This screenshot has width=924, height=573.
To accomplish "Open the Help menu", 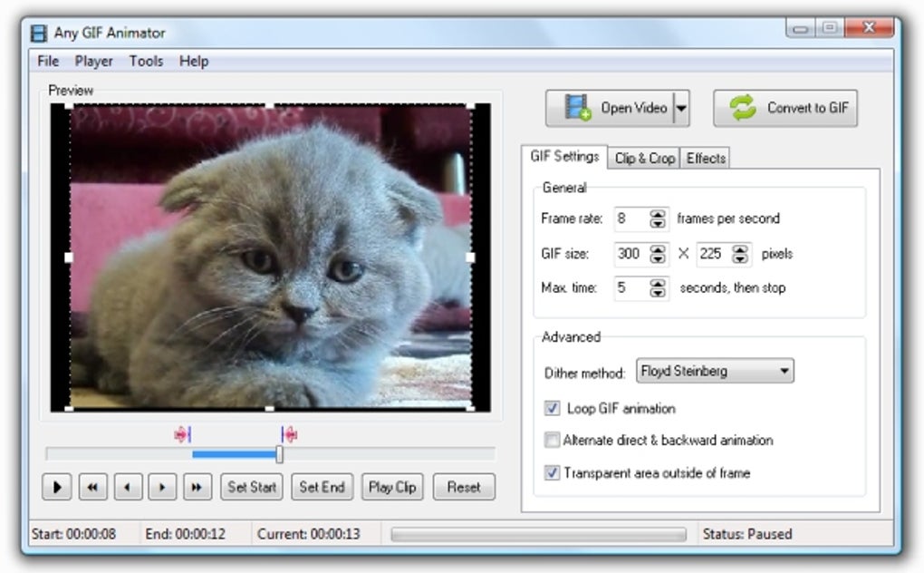I will (194, 62).
